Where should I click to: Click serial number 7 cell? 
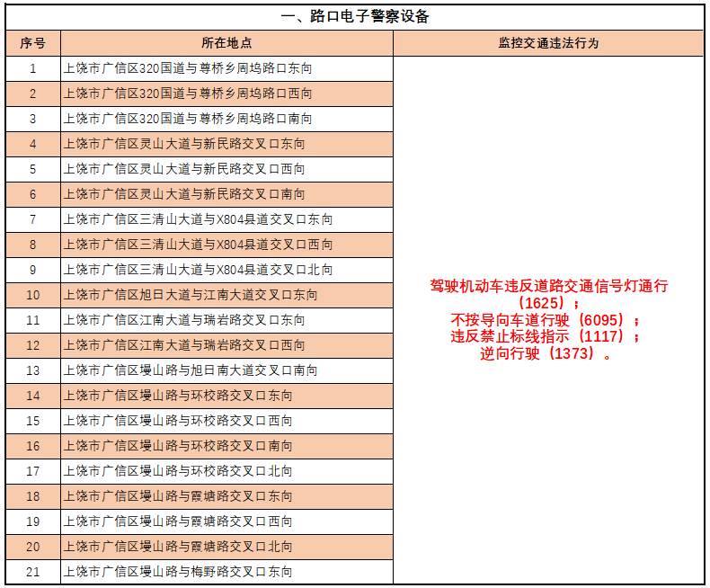(32, 219)
